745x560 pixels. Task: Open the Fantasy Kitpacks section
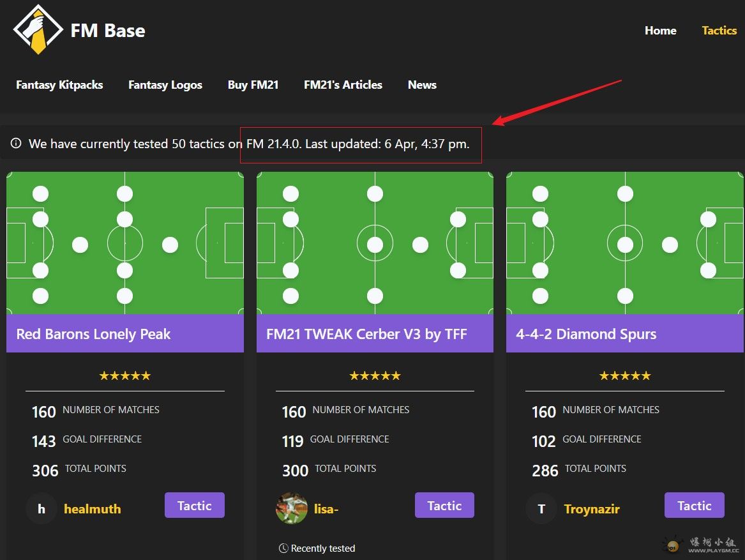tap(59, 85)
